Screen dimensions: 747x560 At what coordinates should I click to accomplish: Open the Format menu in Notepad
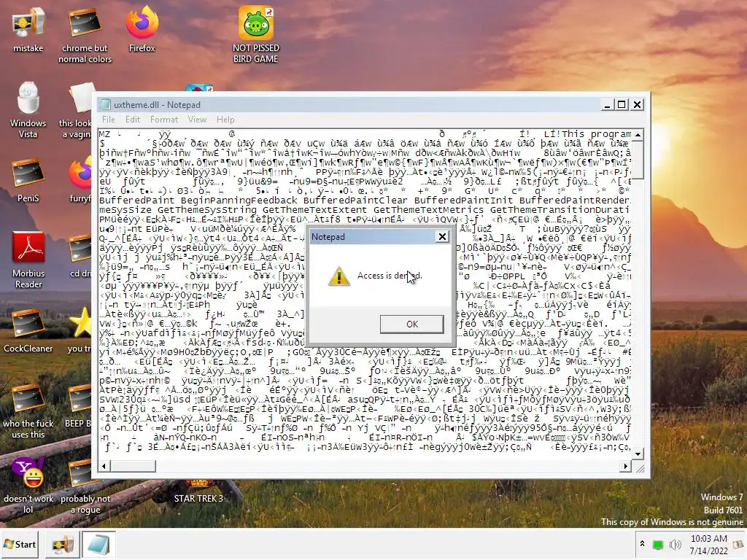coord(164,120)
